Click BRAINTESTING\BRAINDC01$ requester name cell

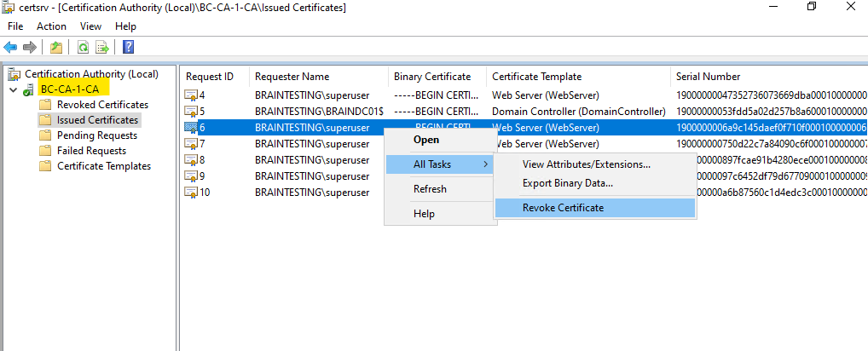320,111
